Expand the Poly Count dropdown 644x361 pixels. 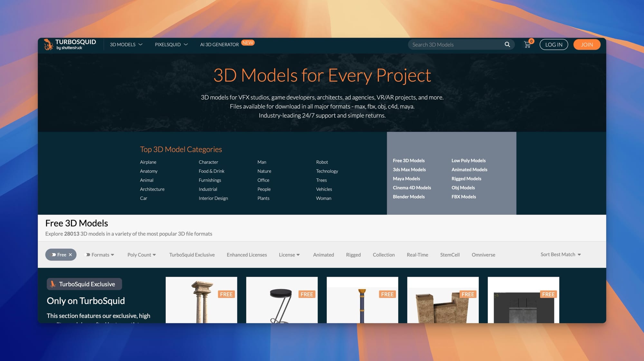142,255
